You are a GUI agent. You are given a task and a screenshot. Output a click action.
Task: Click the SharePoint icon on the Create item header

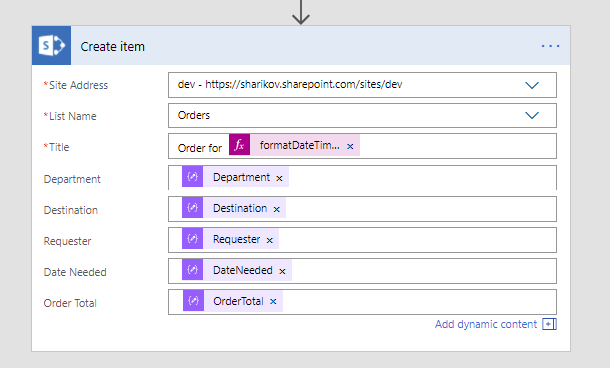click(x=51, y=46)
